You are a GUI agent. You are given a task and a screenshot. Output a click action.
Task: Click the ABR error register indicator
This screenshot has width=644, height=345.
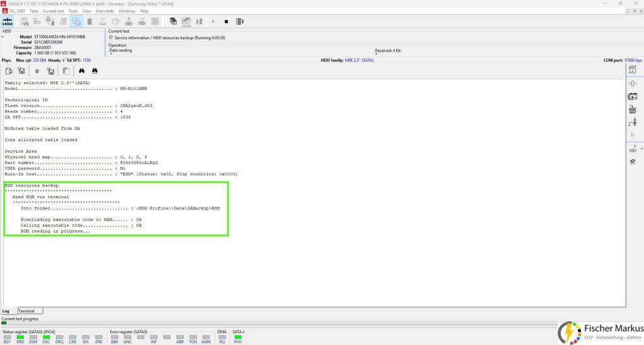tap(180, 339)
